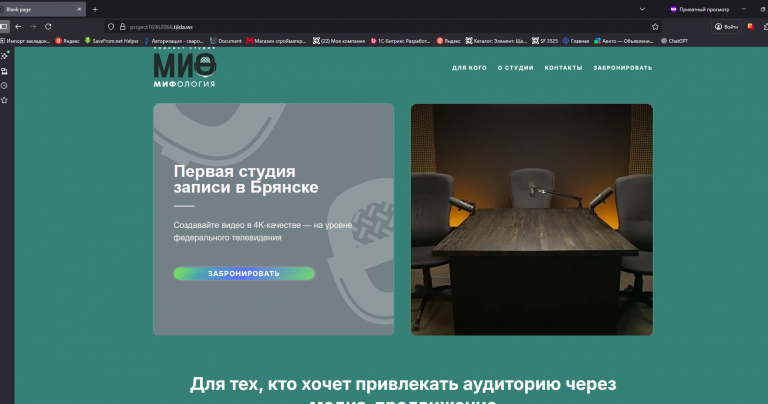Click the browser Back arrow
Viewport: 768px width, 404px height.
pyautogui.click(x=18, y=27)
